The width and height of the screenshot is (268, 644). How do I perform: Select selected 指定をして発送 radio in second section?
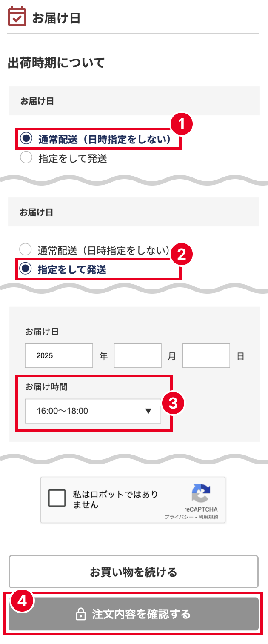pos(26,269)
